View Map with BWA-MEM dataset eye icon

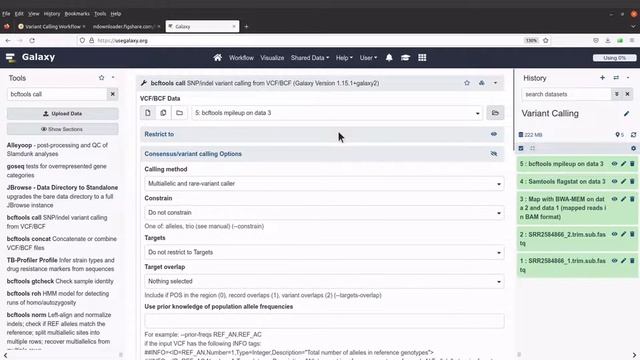[x=614, y=199]
